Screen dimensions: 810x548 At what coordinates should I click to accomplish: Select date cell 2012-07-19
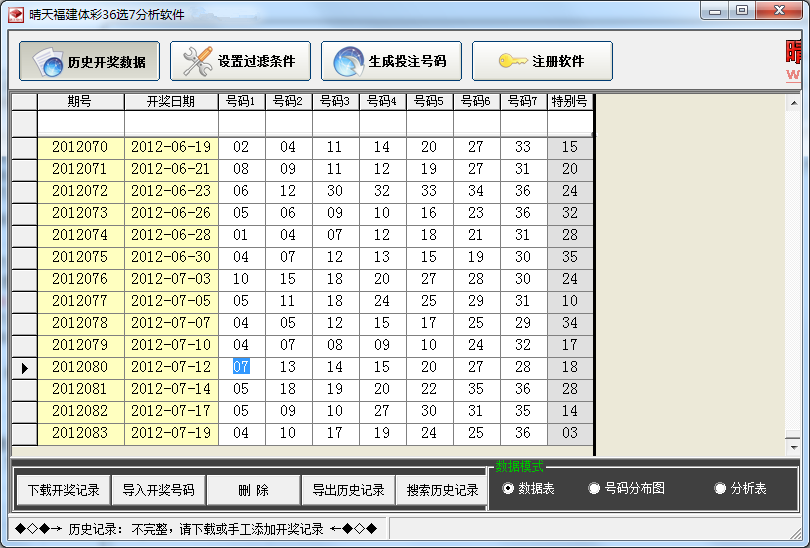tap(171, 433)
